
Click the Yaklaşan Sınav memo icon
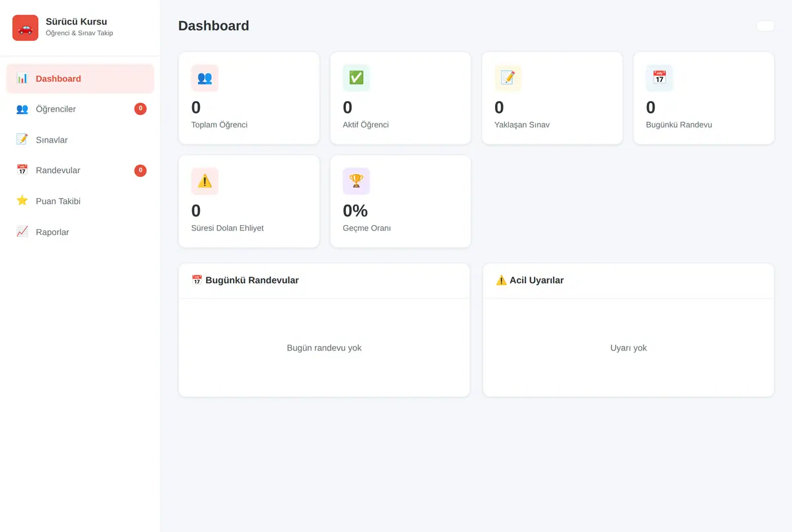click(508, 78)
